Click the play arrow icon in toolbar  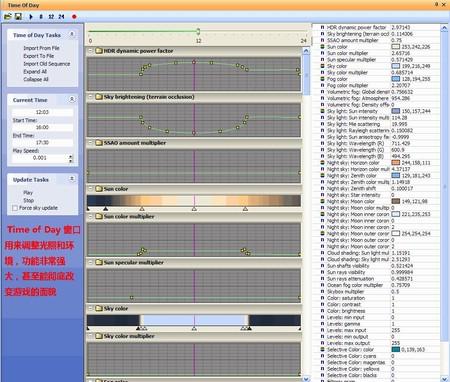tap(31, 16)
